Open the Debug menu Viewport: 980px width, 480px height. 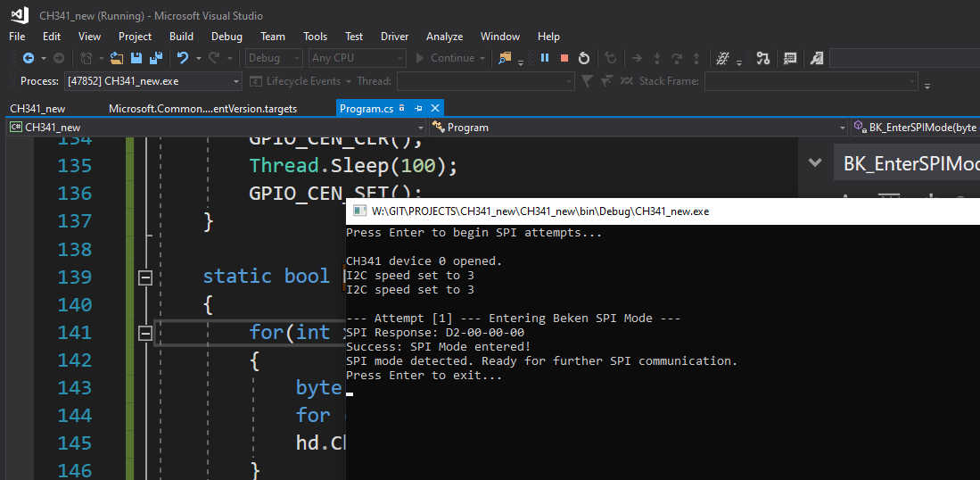pyautogui.click(x=226, y=37)
